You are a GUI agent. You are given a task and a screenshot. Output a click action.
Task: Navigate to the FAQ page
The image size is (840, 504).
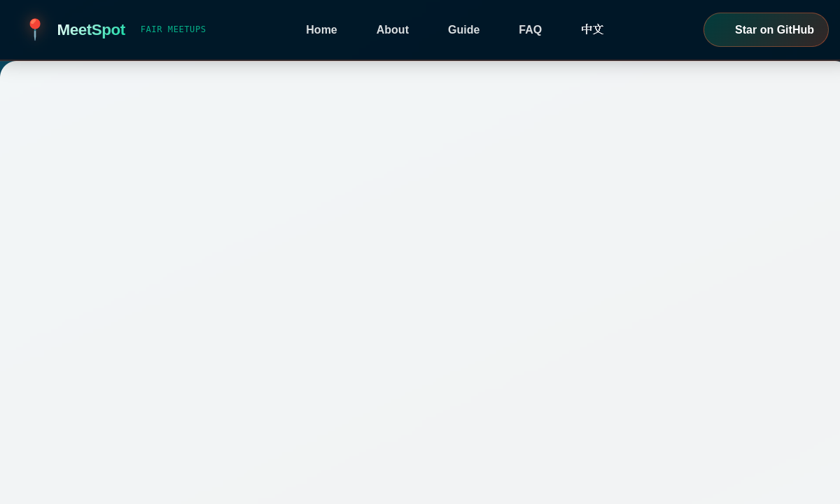click(530, 29)
